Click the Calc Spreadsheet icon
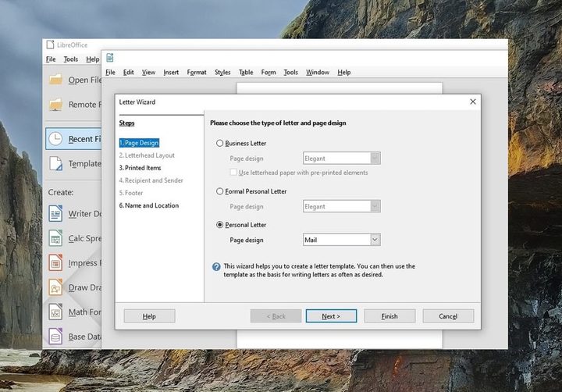 click(55, 238)
